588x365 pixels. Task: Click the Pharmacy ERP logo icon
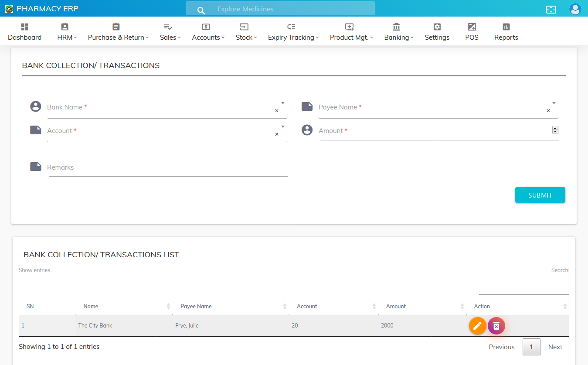(9, 9)
